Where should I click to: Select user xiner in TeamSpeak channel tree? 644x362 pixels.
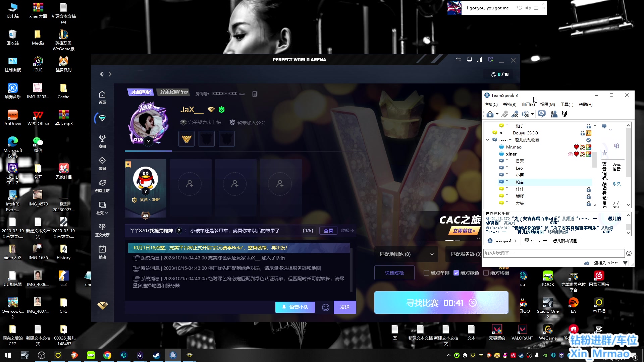click(511, 154)
